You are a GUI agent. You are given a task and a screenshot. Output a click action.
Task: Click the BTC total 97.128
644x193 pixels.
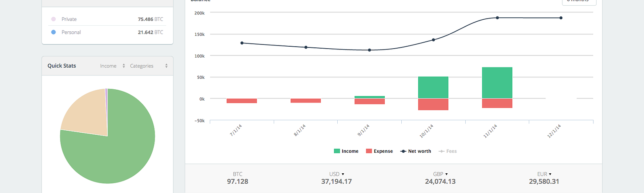[237, 181]
